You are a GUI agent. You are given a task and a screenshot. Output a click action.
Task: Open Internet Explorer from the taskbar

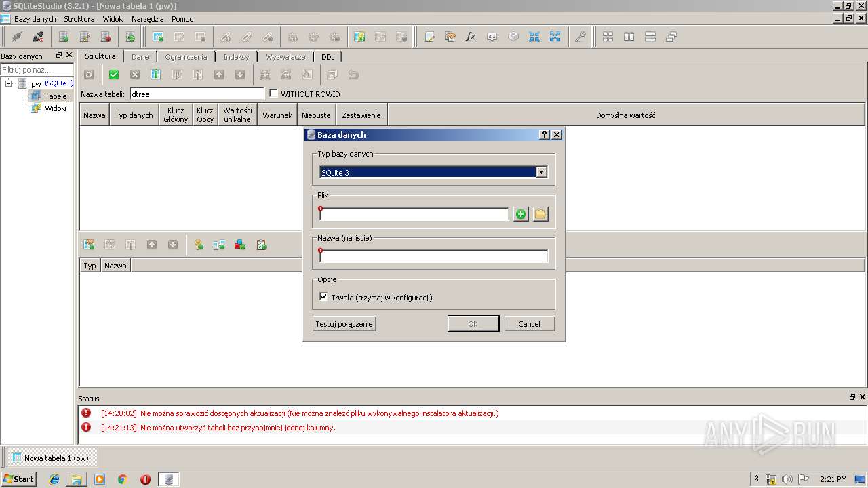(54, 479)
